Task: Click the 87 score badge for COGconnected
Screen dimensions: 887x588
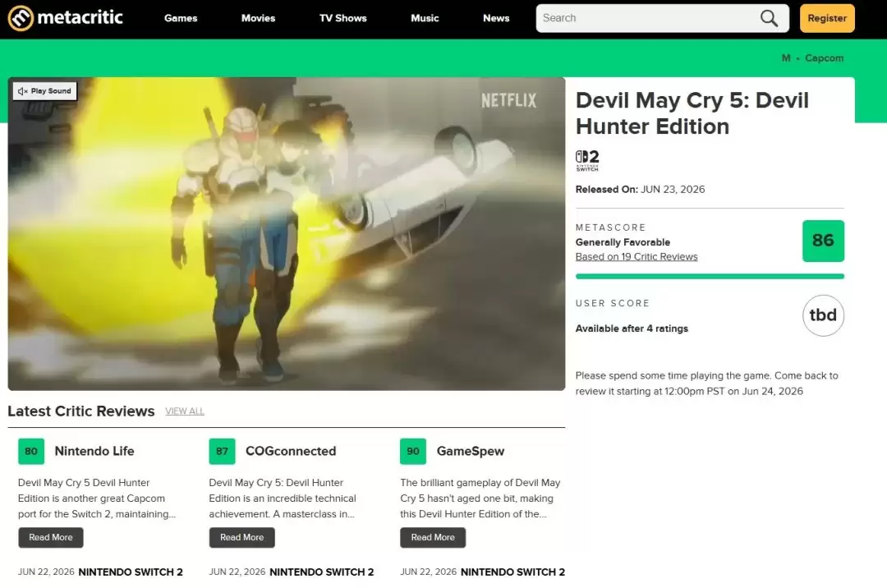Action: click(x=222, y=451)
